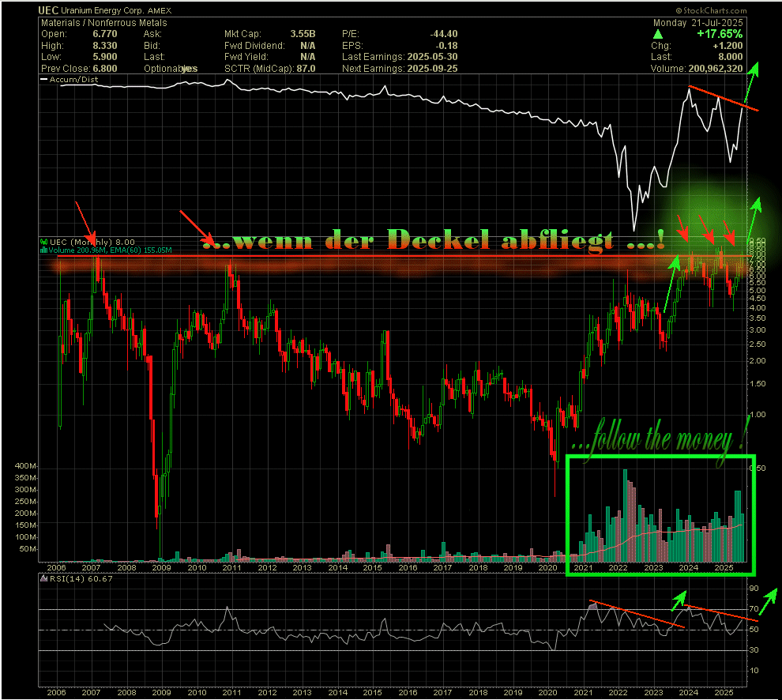Click the white Accum/Dist legend line marker

[x=44, y=80]
